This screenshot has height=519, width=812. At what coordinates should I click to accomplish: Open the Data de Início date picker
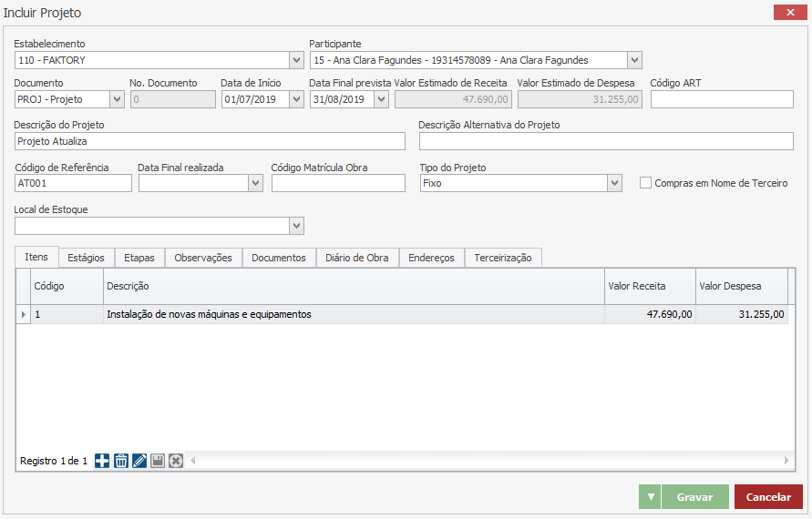[296, 100]
